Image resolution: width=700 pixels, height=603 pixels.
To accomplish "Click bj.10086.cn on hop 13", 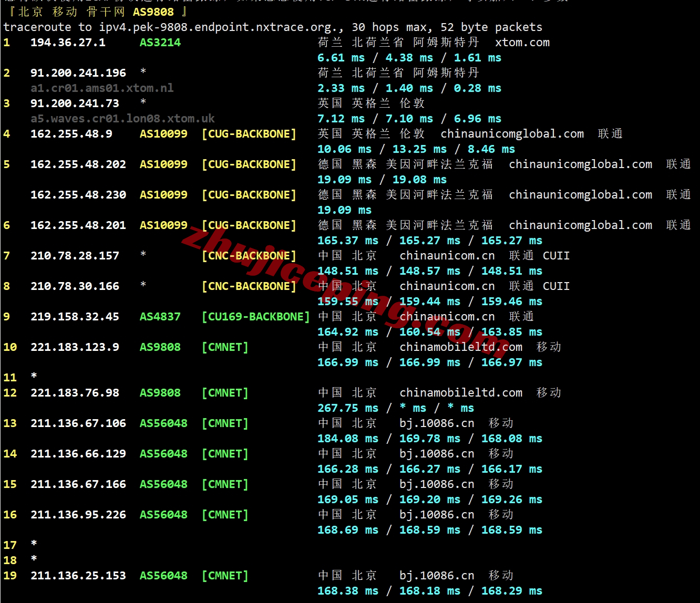I will pos(437,423).
